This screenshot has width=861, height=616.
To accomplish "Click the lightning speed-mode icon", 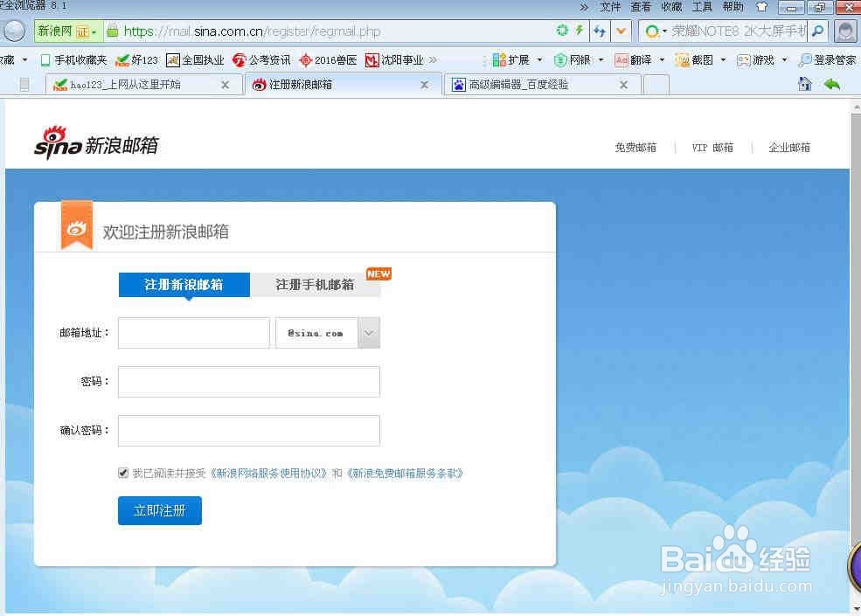I will tap(579, 31).
